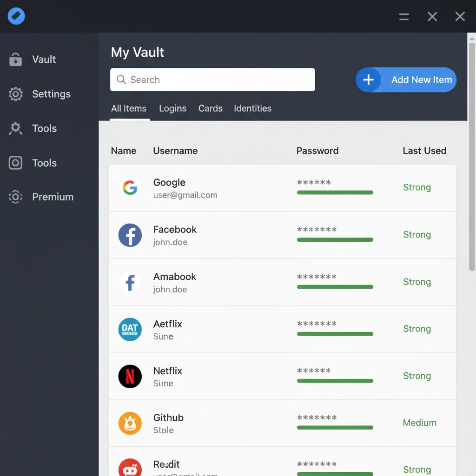This screenshot has height=476, width=476.
Task: Click the Github password strength bar
Action: tap(335, 428)
